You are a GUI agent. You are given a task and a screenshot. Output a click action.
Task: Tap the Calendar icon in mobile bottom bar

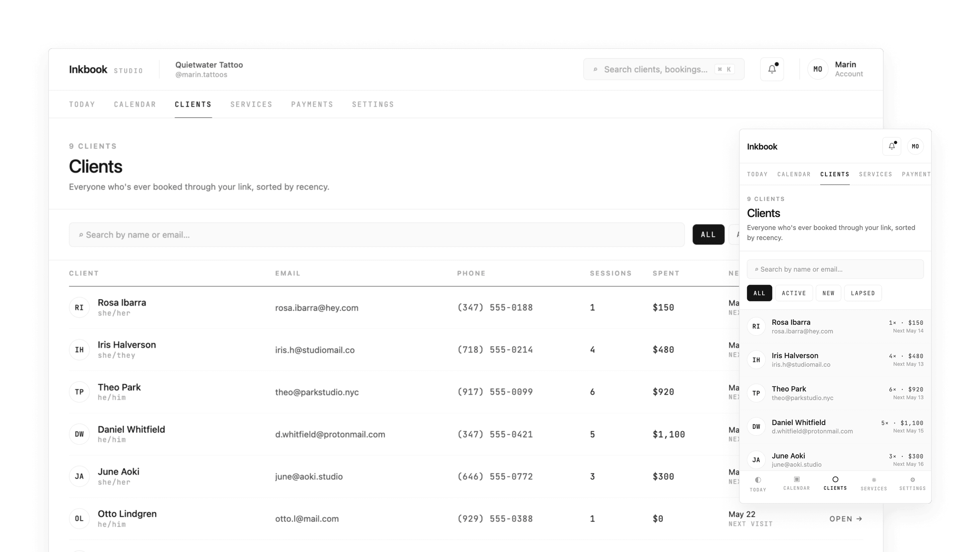coord(797,479)
